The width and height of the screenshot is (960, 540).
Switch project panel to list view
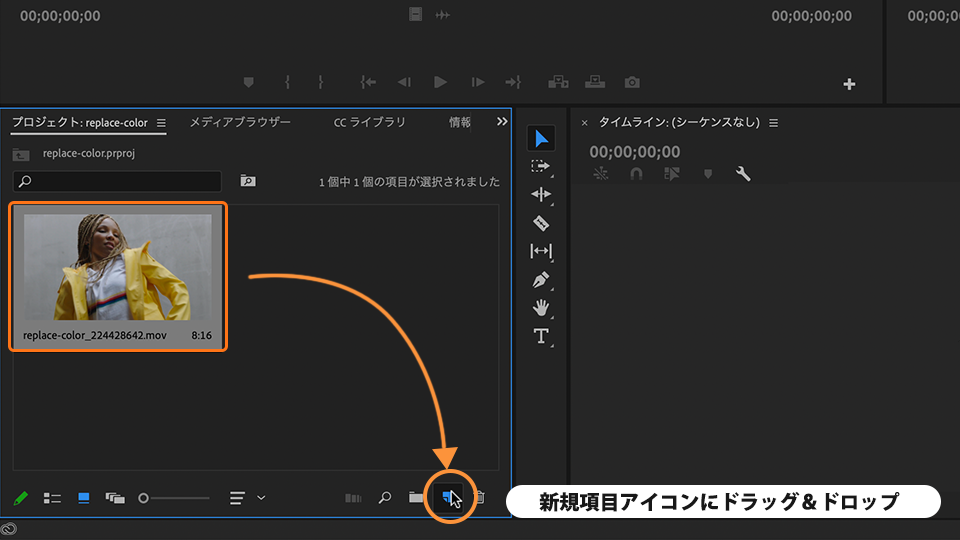tap(52, 497)
